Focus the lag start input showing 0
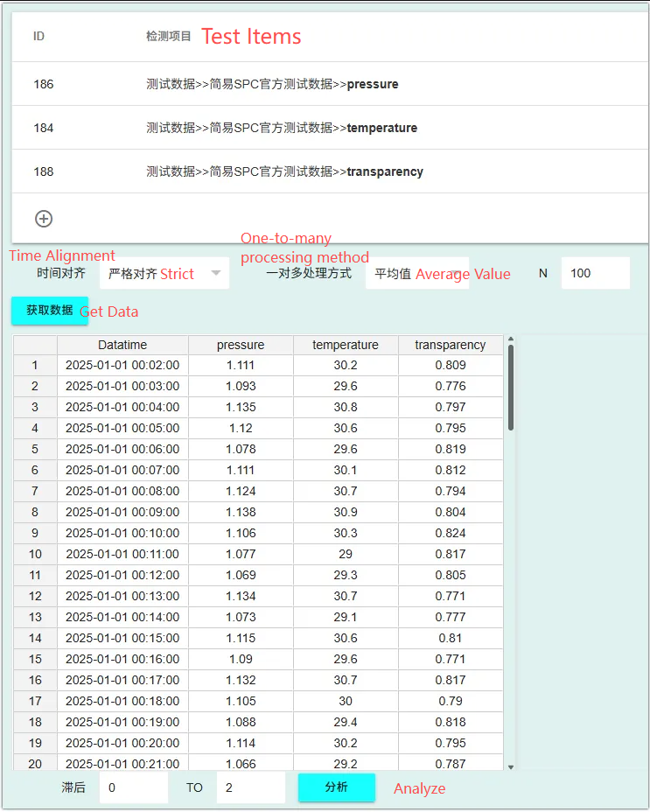The width and height of the screenshot is (650, 812). point(134,787)
